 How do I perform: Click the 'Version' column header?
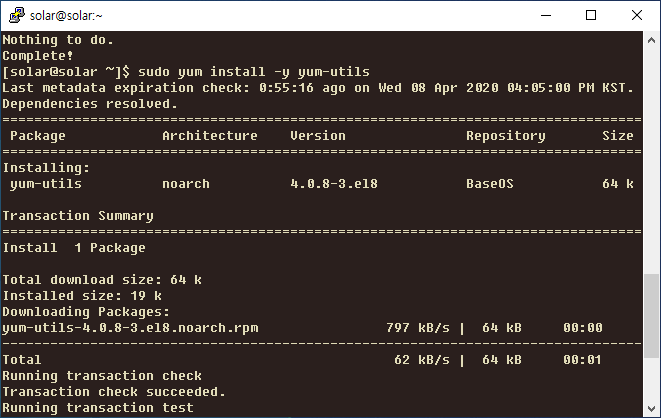point(318,136)
